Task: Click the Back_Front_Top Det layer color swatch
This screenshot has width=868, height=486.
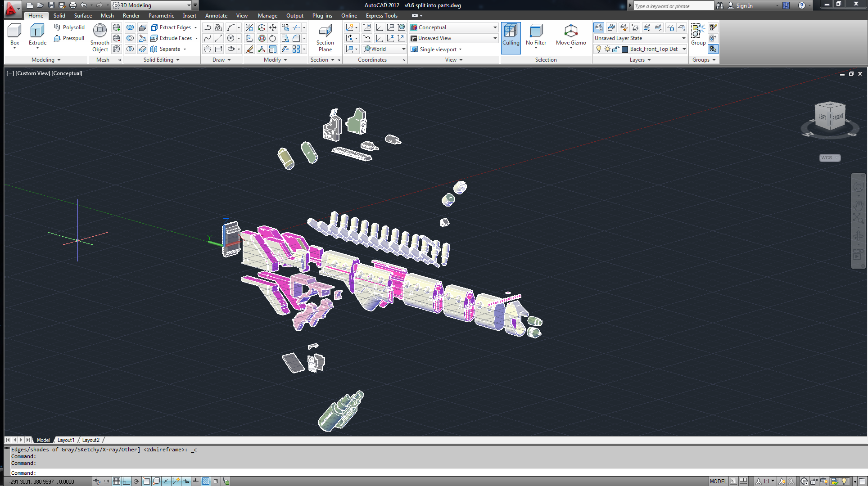Action: click(625, 49)
